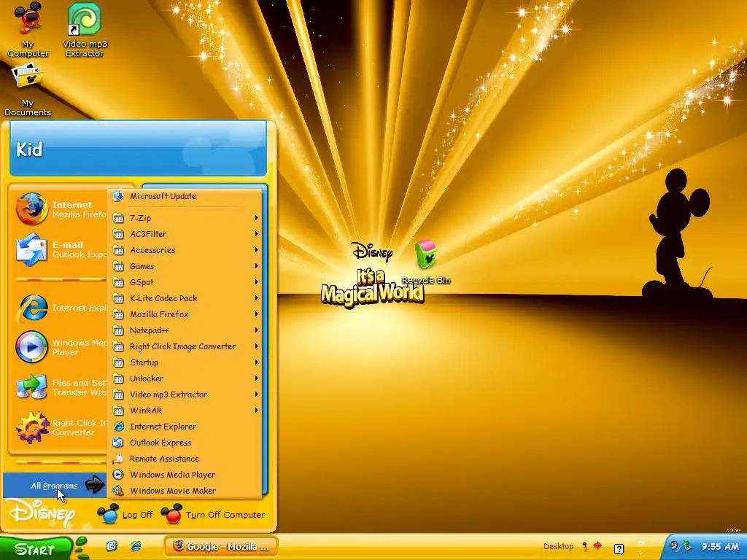Click the 9:55 AM clock
The width and height of the screenshot is (747, 560).
[720, 547]
